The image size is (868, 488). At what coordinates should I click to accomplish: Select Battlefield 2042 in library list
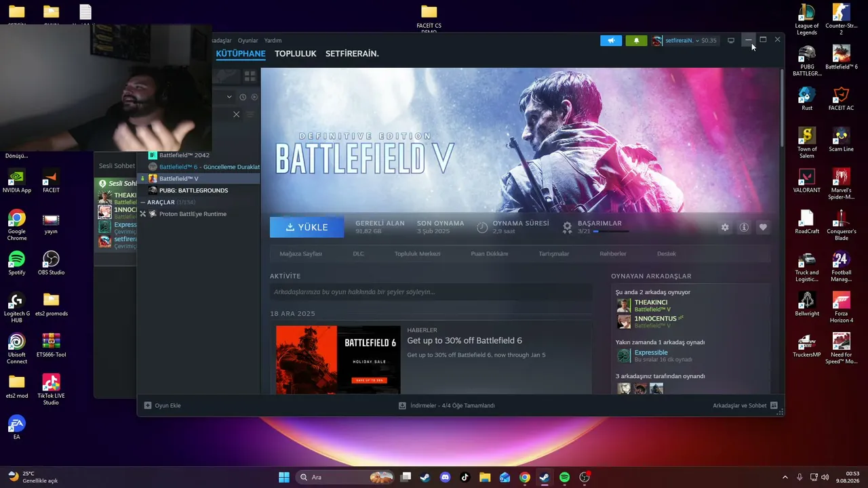click(199, 155)
